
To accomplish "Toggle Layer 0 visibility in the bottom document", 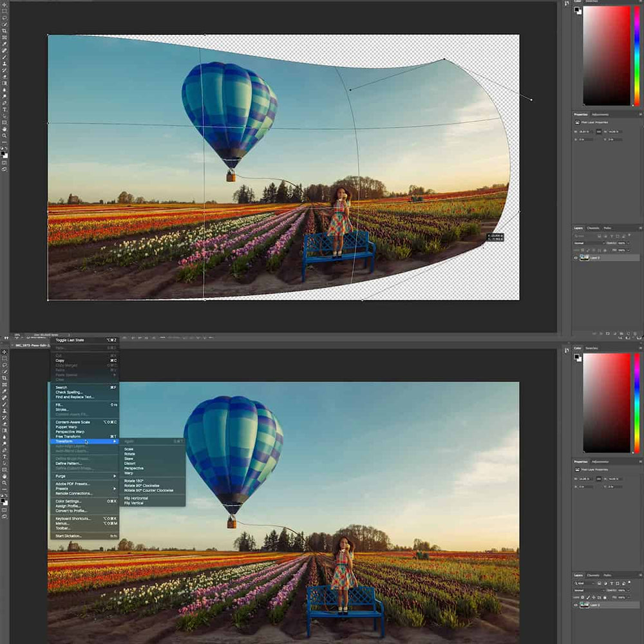I will tap(576, 605).
